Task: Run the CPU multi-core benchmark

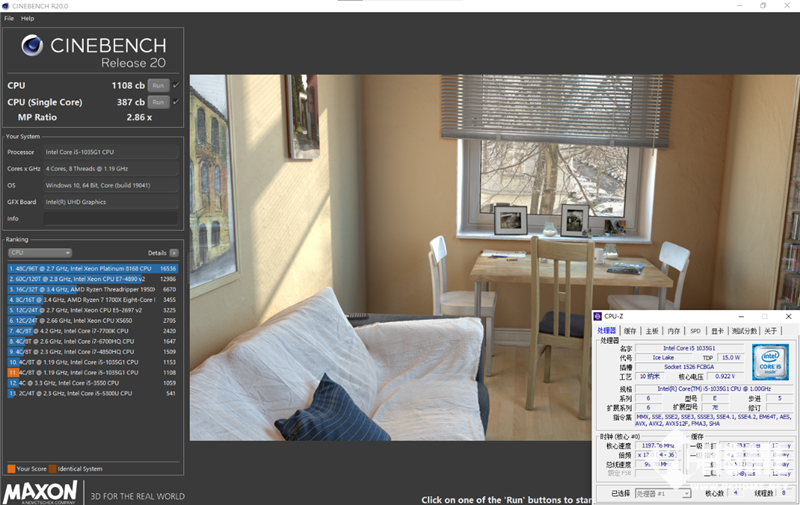Action: [x=158, y=85]
